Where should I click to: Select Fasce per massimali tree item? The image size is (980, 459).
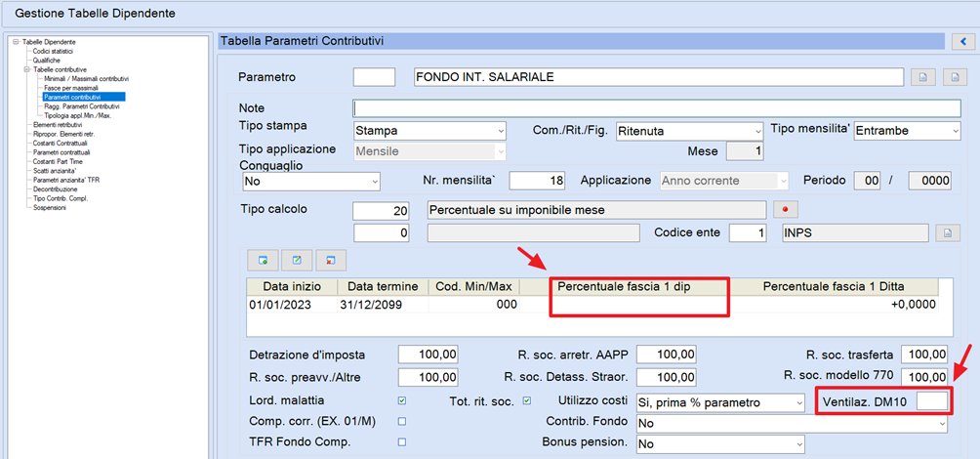coord(70,88)
